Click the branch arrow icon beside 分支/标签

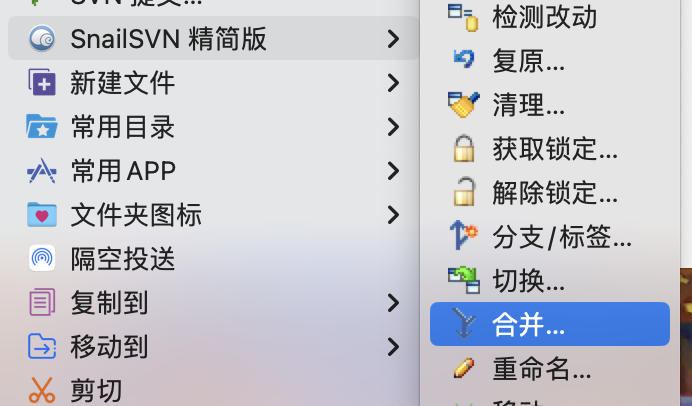tap(463, 235)
